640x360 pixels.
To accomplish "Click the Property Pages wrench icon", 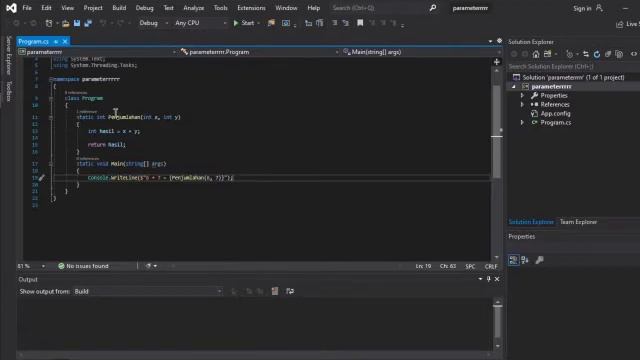I will (x=539, y=260).
